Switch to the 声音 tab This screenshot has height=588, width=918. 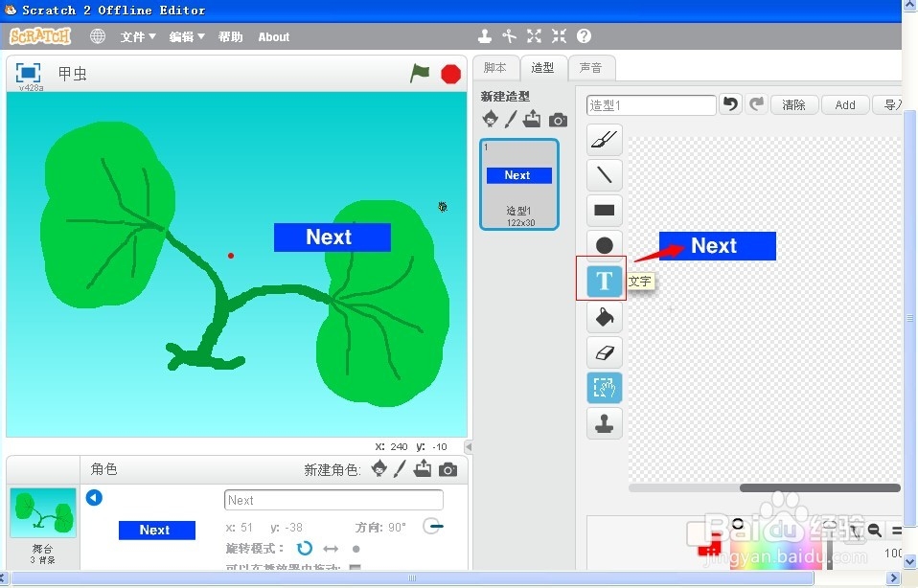pyautogui.click(x=590, y=68)
